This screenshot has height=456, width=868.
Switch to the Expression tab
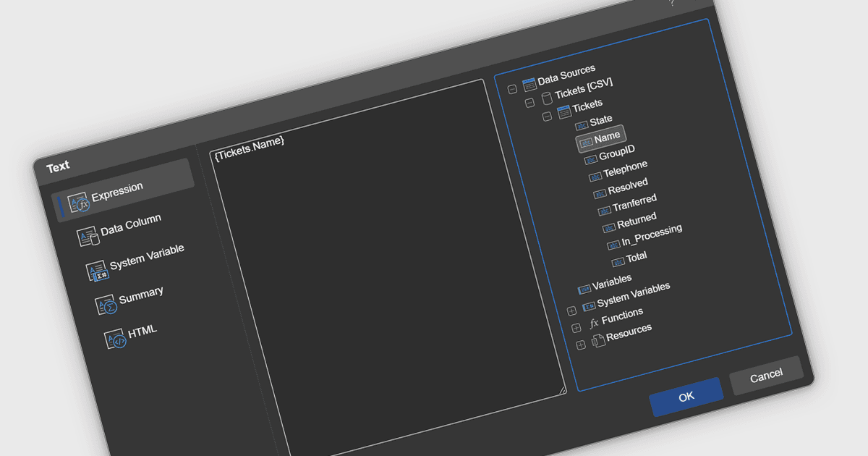tap(124, 191)
